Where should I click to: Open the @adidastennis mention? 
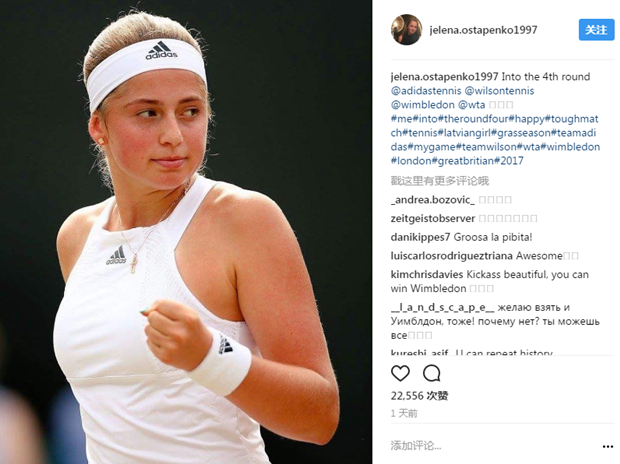[426, 91]
